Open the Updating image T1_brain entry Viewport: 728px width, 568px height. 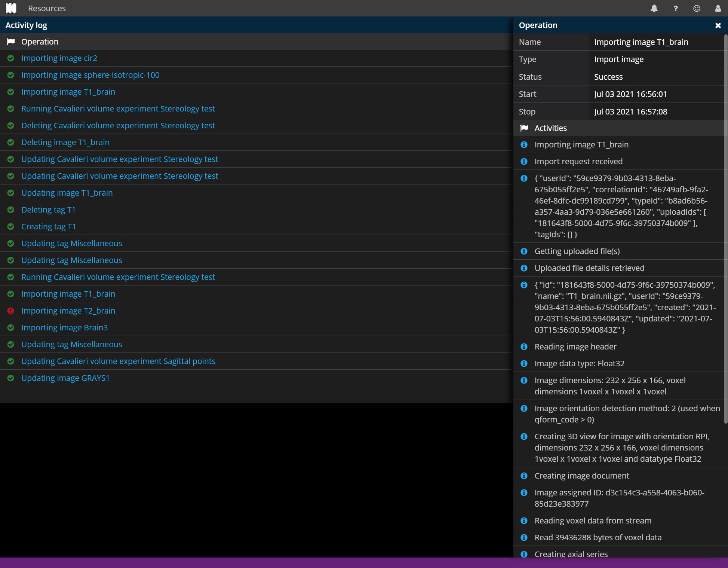67,193
